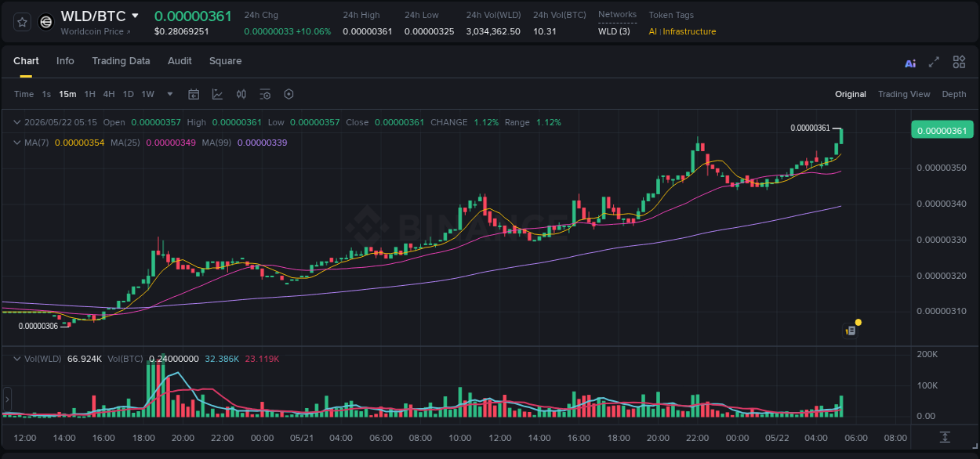Click the 24h High value

click(x=368, y=31)
